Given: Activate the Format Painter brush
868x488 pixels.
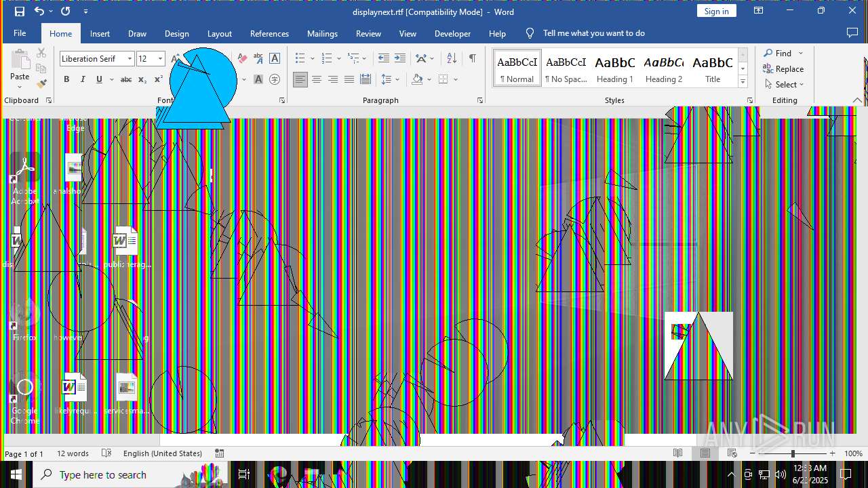Looking at the screenshot, I should [41, 84].
